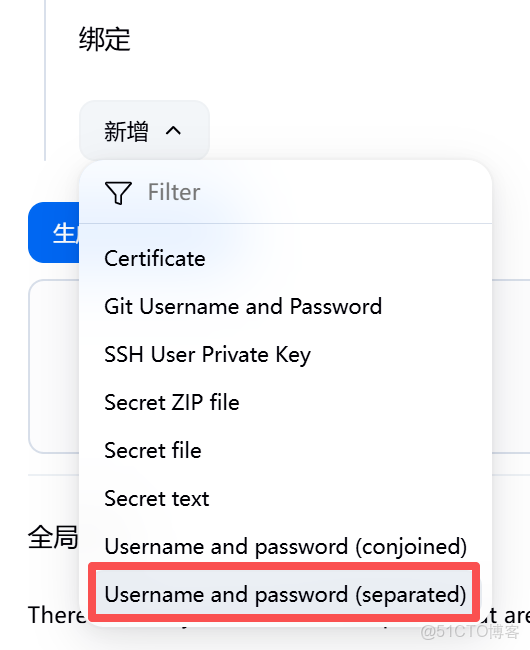Click the @51CTO博客 watermark
This screenshot has width=530, height=650.
point(469,632)
